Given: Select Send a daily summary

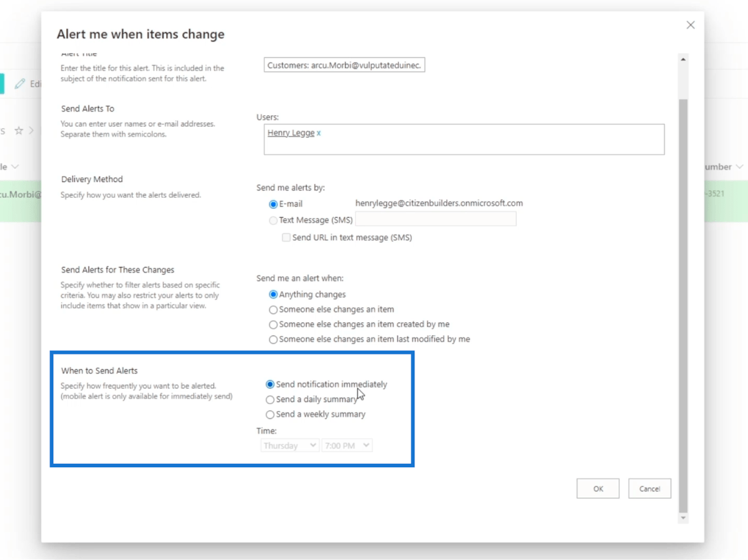Looking at the screenshot, I should pos(270,400).
